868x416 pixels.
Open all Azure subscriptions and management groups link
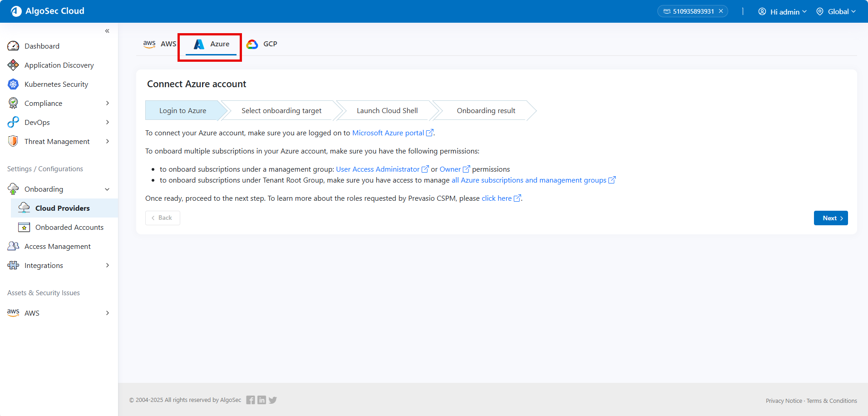[529, 180]
